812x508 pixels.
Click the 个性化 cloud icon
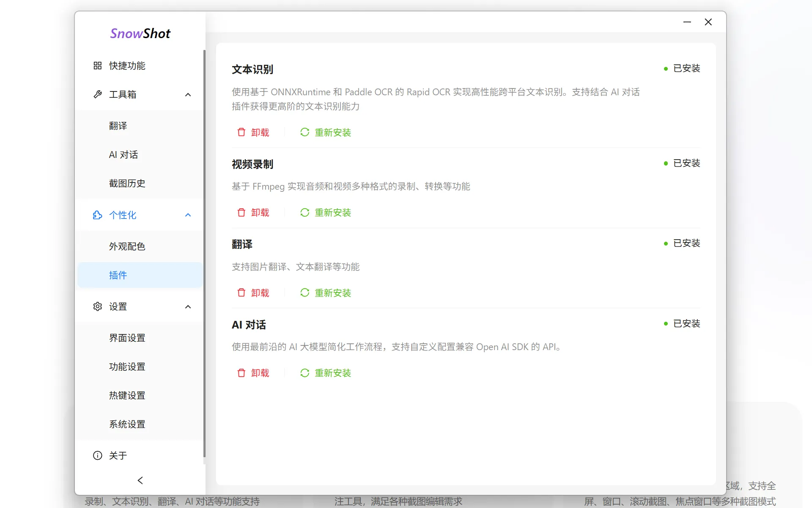coord(97,215)
